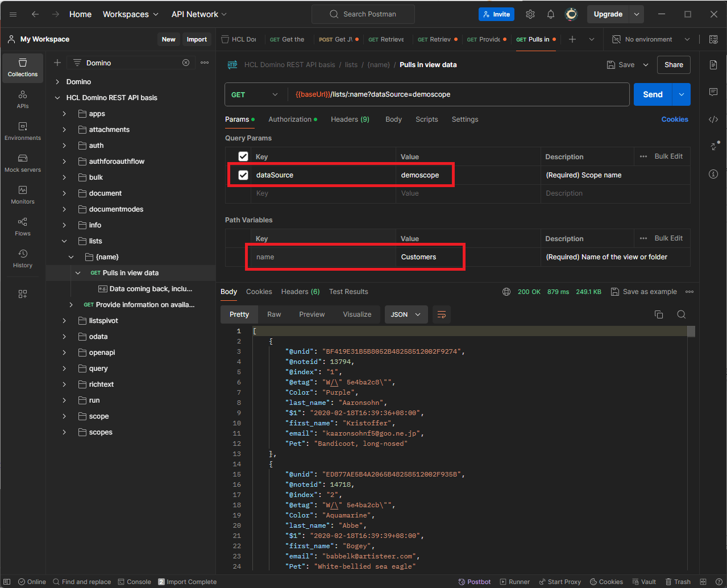The height and width of the screenshot is (588, 727).
Task: Switch to the Authorization tab
Action: point(290,119)
